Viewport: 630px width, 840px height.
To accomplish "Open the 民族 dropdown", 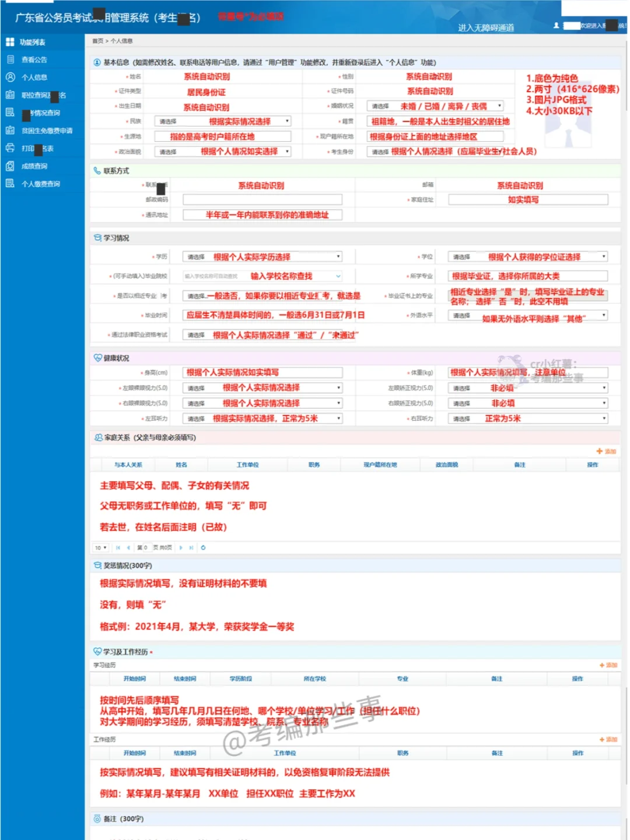I will pyautogui.click(x=223, y=121).
